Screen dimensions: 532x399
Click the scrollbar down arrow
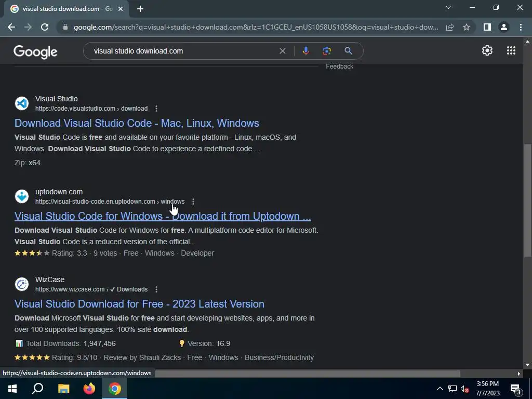click(527, 365)
